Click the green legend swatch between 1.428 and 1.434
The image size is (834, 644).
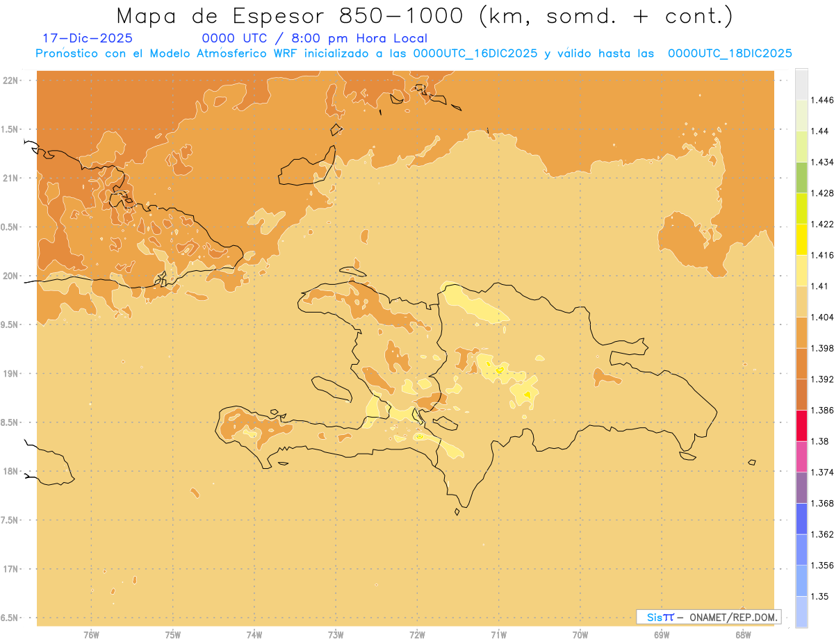[801, 177]
